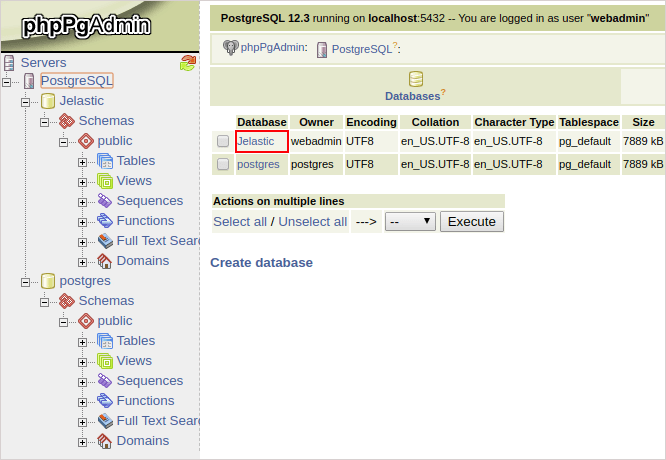This screenshot has width=666, height=460.
Task: Click the help question mark beside PostgreSQL breadcrumb
Action: (x=395, y=45)
